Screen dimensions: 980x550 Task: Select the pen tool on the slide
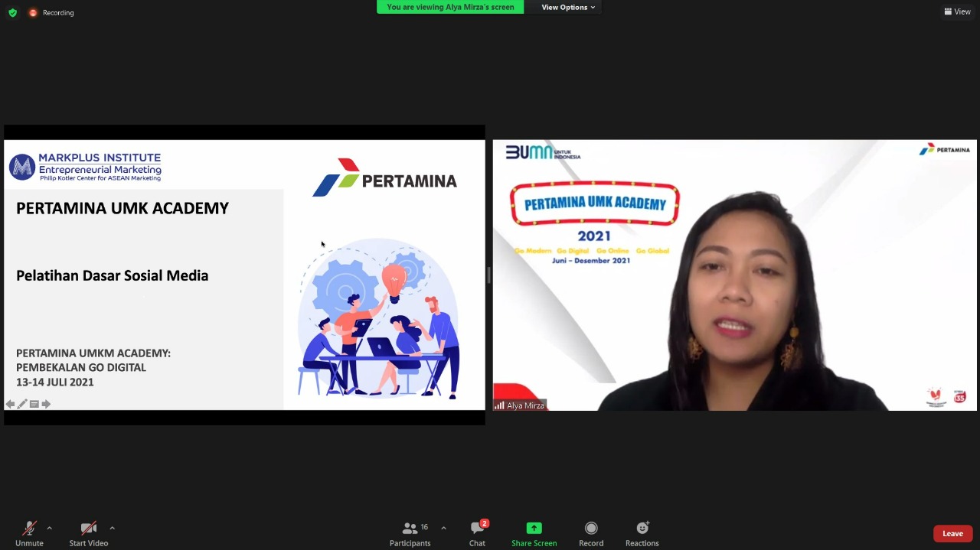(x=22, y=404)
